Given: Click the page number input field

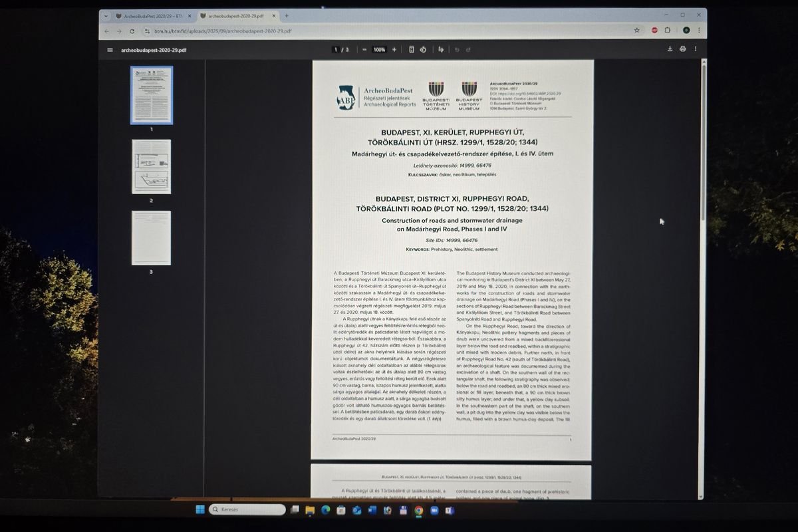Looking at the screenshot, I should [336, 50].
